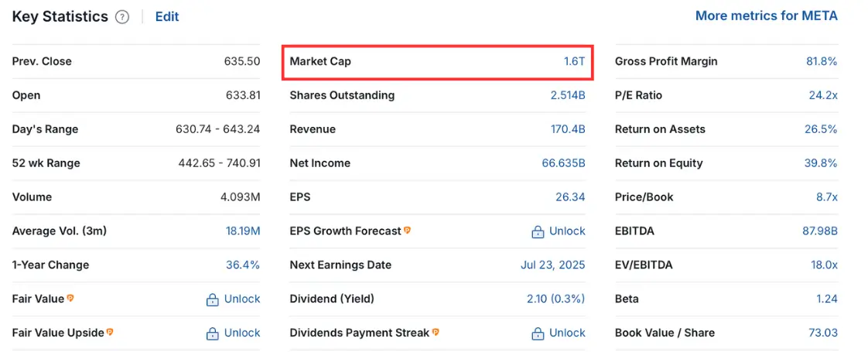The image size is (868, 352).
Task: Select the Average Vol. (3m) value 18.19M
Action: [242, 231]
